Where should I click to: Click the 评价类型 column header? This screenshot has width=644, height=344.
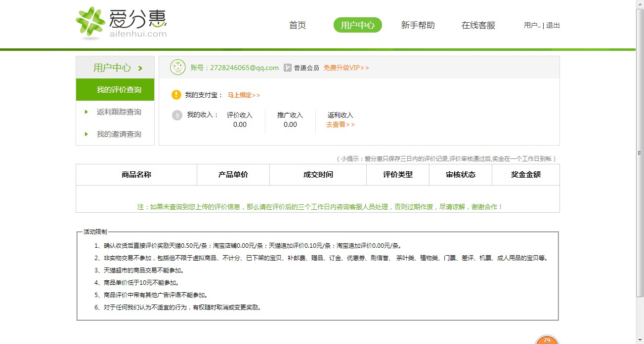pos(398,175)
